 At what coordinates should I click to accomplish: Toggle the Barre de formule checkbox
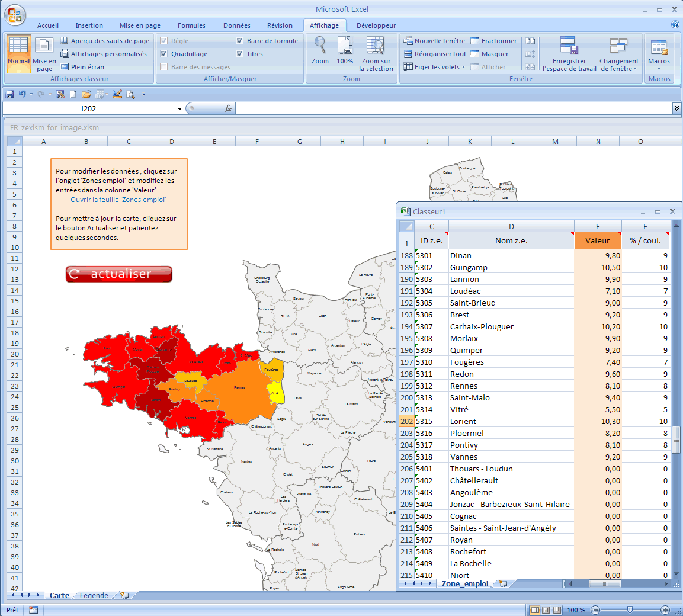coord(239,41)
